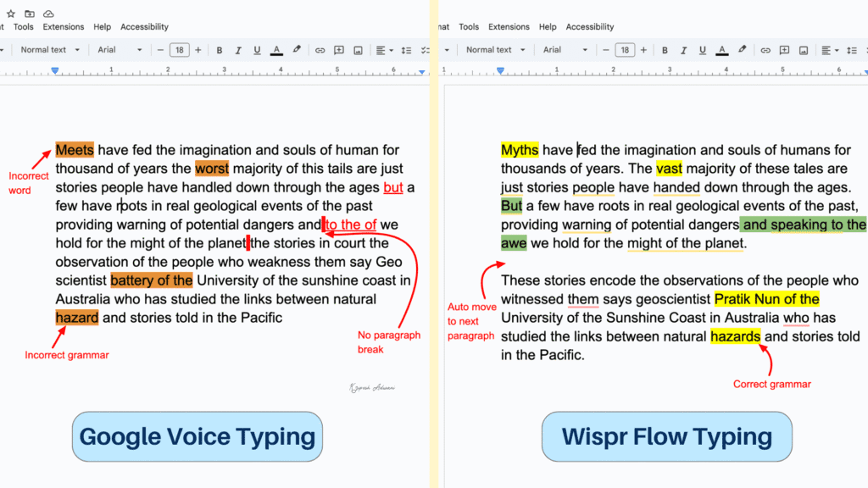The height and width of the screenshot is (488, 868).
Task: Click font size field 18 in right window
Action: click(625, 50)
